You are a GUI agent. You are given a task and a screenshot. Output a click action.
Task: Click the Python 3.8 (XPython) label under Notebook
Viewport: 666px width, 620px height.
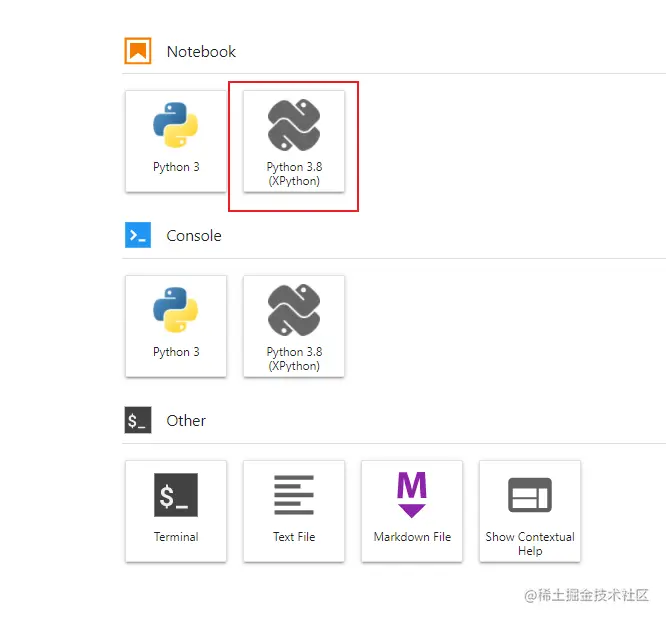(x=294, y=174)
